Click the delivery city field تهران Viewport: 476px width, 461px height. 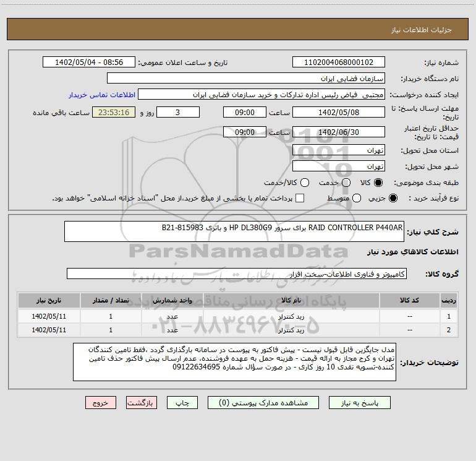[339, 166]
